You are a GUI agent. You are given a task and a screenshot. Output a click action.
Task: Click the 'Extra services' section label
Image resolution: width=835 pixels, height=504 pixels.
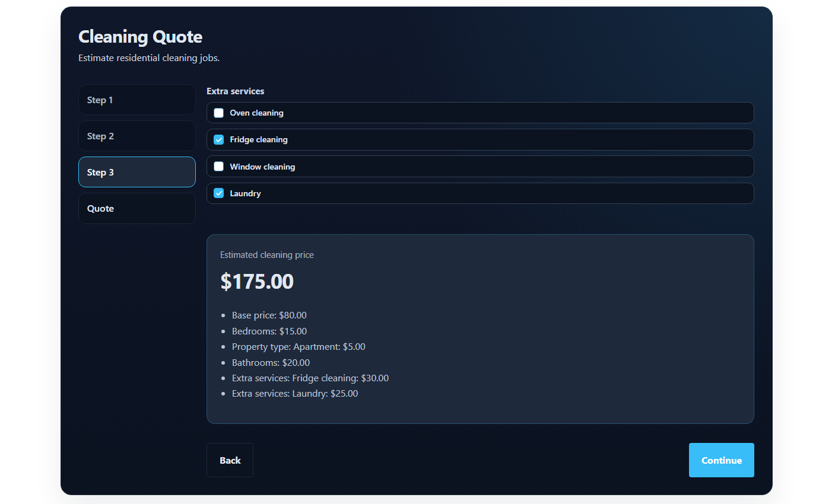coord(236,91)
